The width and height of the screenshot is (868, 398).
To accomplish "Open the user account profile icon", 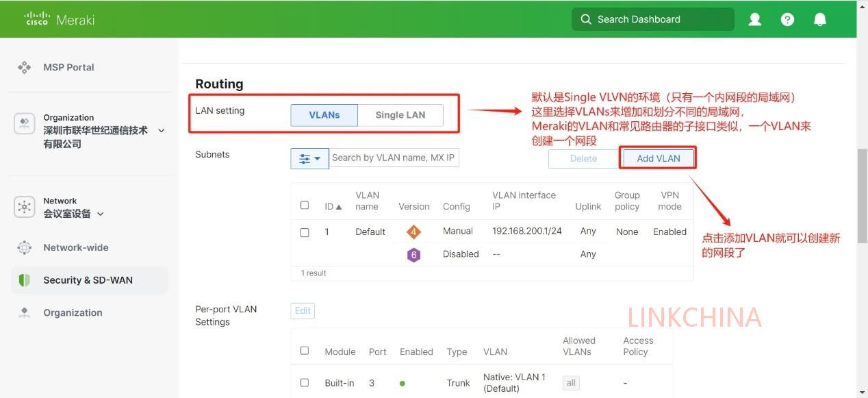I will click(755, 19).
